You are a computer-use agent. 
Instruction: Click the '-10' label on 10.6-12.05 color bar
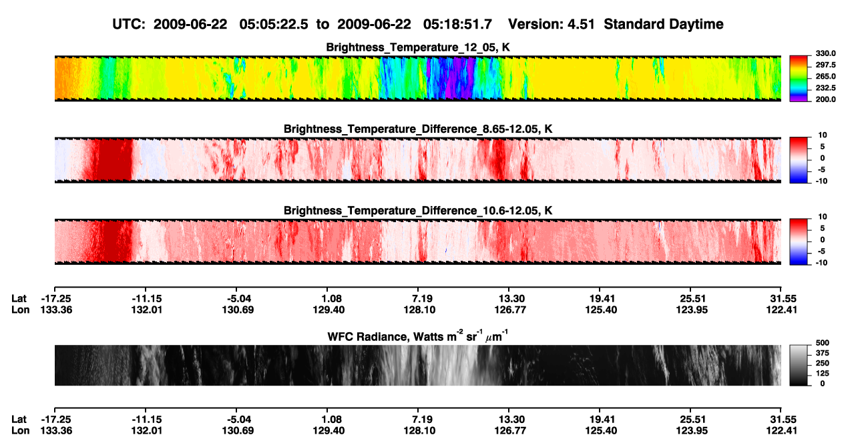(821, 263)
